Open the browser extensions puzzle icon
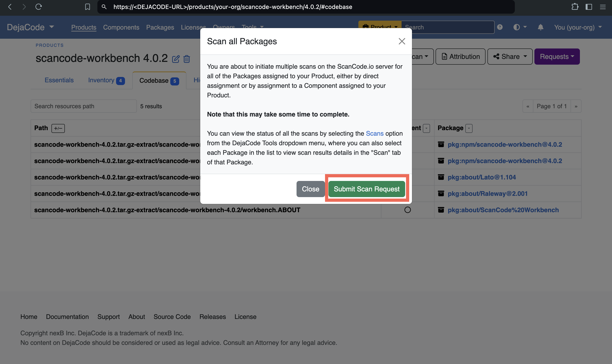Viewport: 612px width, 364px height. click(x=575, y=7)
